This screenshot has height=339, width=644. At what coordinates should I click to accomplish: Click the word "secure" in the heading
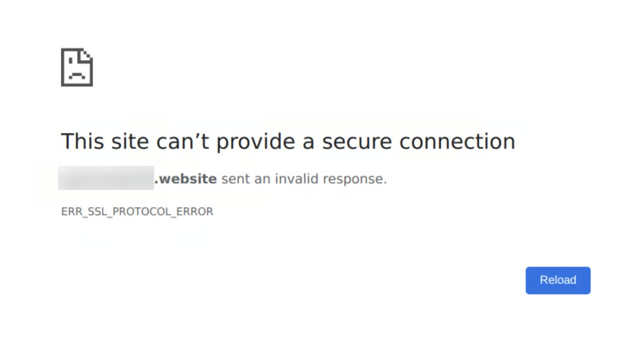coord(357,142)
